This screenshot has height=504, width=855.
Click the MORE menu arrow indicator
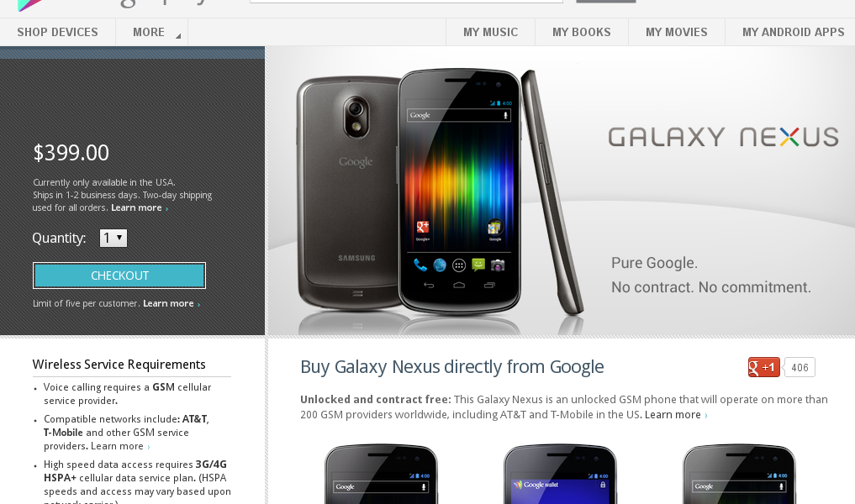[x=177, y=36]
